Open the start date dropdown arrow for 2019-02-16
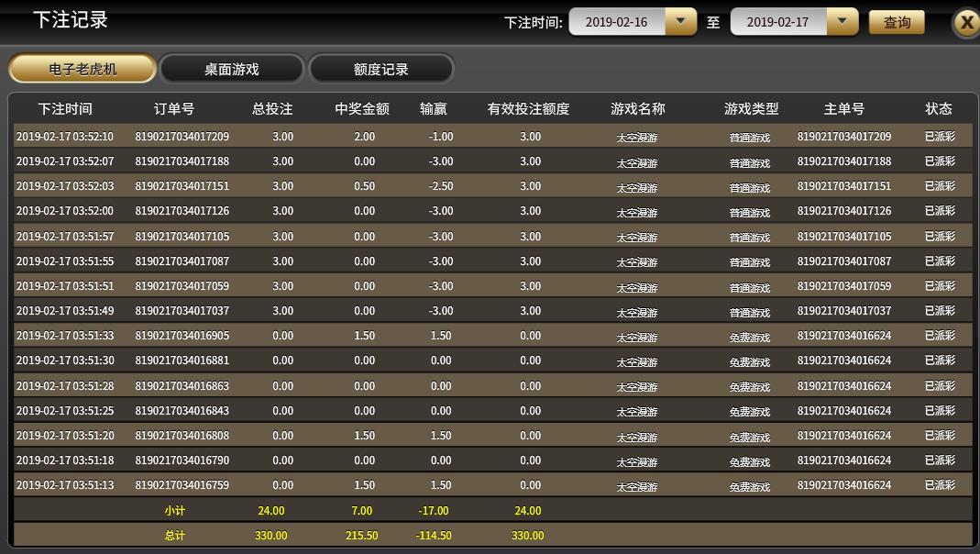Image resolution: width=980 pixels, height=554 pixels. [x=680, y=22]
